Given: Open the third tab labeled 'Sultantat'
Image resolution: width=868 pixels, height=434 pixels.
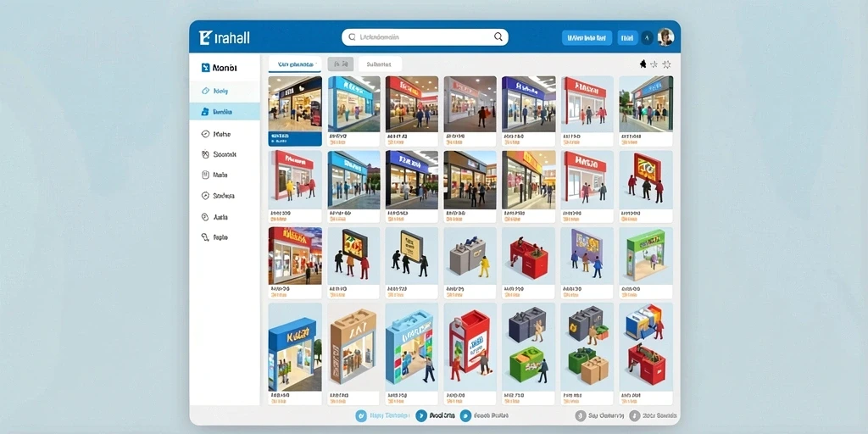Looking at the screenshot, I should pos(380,64).
